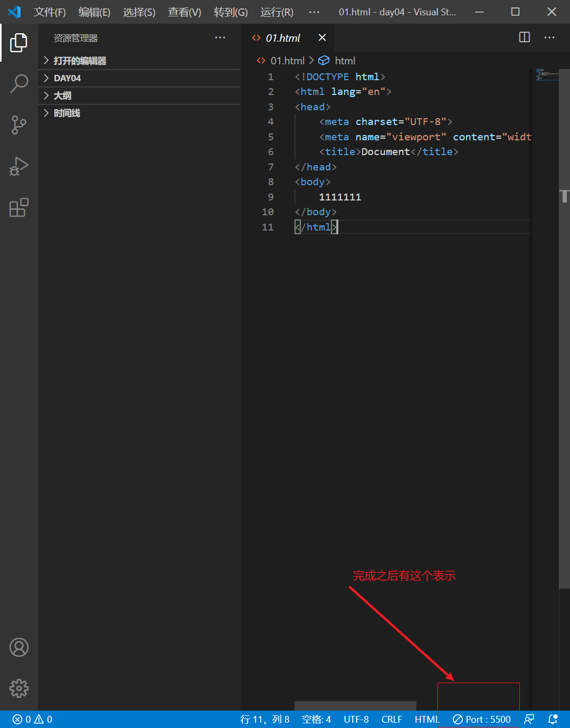The height and width of the screenshot is (728, 570).
Task: Open the Extensions view icon
Action: (x=19, y=208)
